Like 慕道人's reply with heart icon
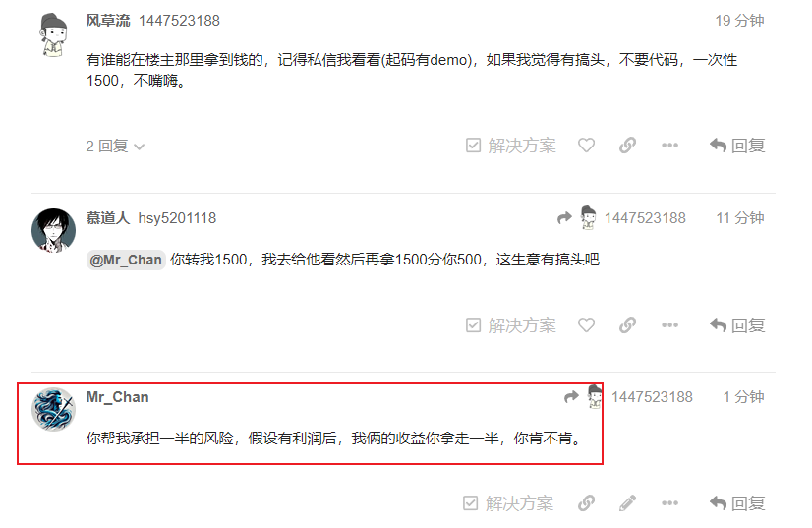This screenshot has height=528, width=812. point(586,325)
